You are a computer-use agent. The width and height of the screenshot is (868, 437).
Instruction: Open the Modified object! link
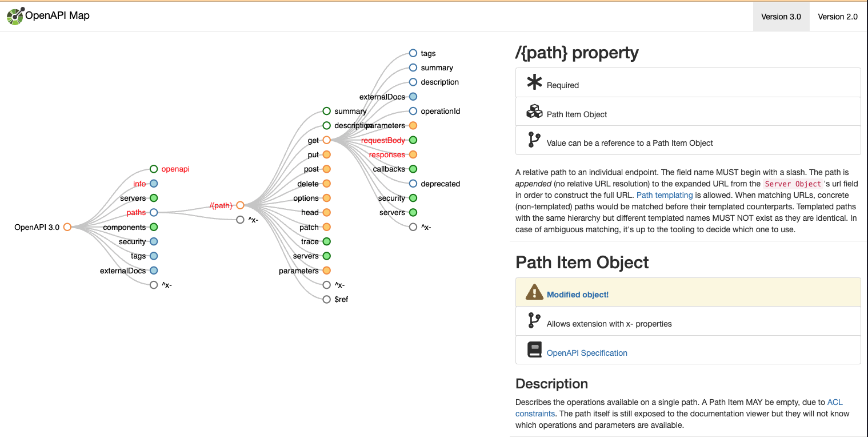(x=578, y=295)
